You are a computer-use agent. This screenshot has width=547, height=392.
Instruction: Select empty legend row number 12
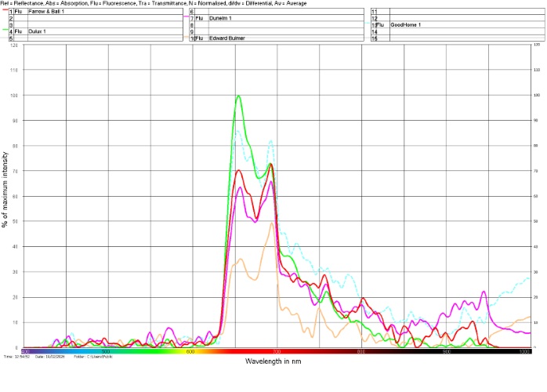tap(458, 18)
